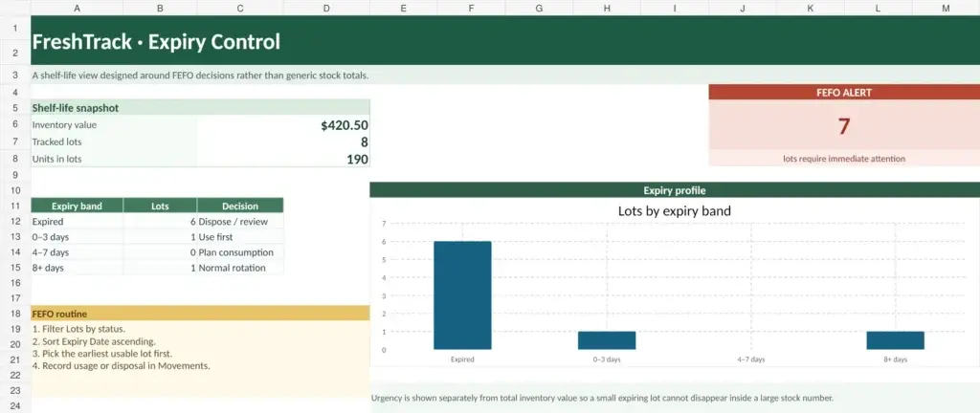Select step 1 Filter Lots by status

pos(78,329)
